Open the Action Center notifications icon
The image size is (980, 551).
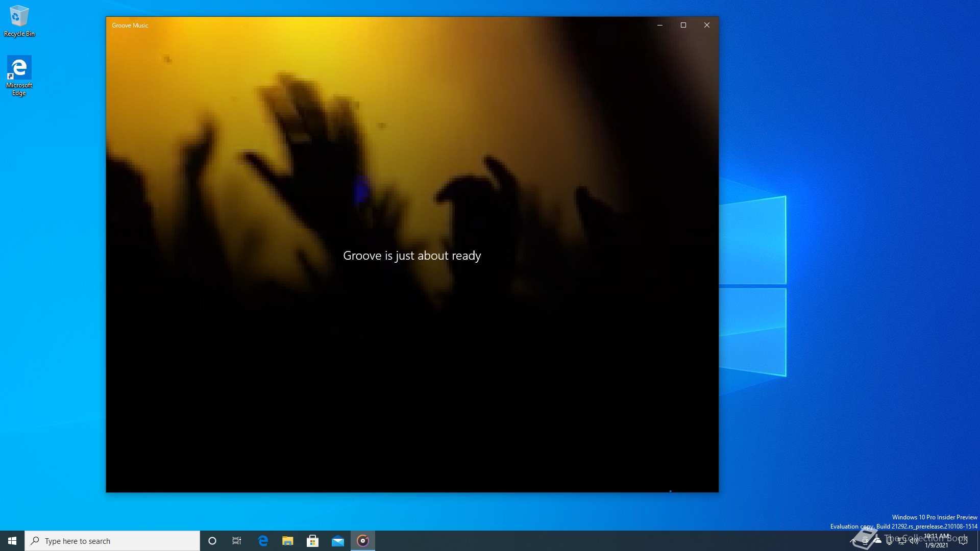963,541
